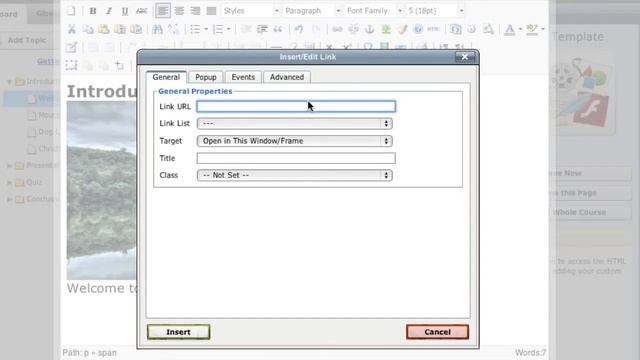The image size is (640, 360).
Task: Click the Preview magnifier icon
Action: coord(488,29)
